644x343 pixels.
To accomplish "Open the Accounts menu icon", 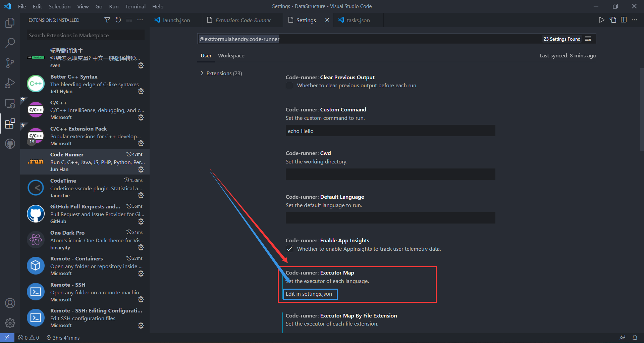I will [x=10, y=303].
